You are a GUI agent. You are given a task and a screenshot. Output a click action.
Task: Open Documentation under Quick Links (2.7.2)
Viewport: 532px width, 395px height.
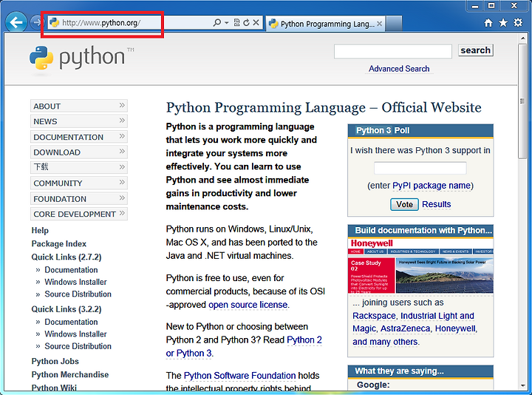(71, 270)
